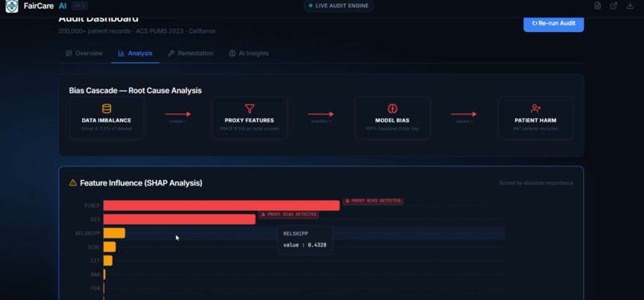Click the v2.1 version badge
Viewport: 644px width, 300px height.
79,6
